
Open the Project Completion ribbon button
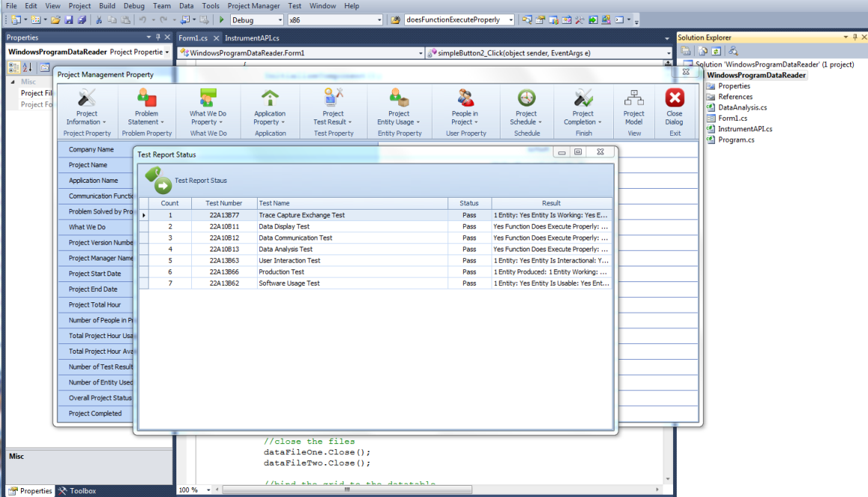click(583, 107)
